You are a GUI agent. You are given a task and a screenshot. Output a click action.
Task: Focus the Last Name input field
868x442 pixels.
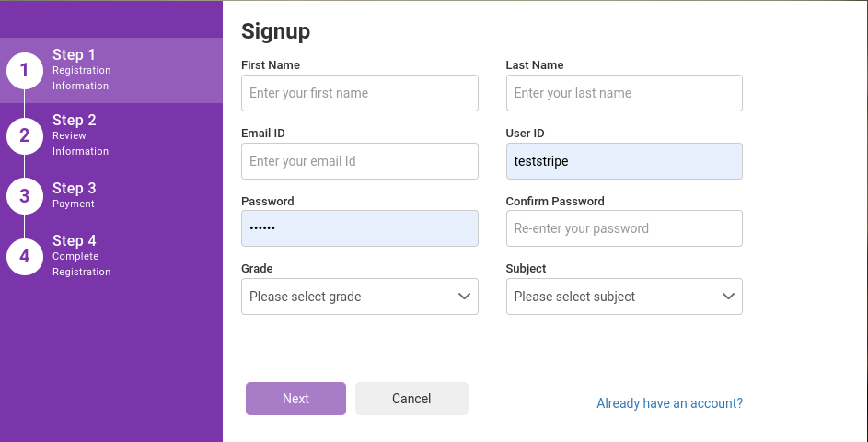coord(624,93)
